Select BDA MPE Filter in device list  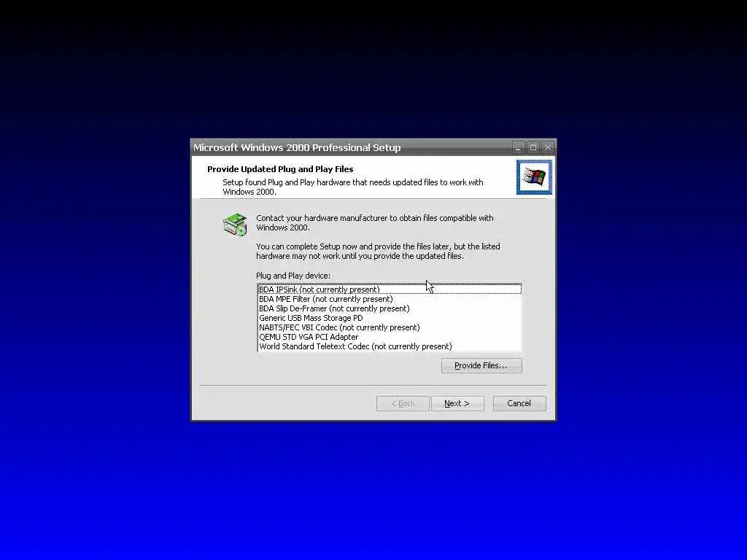(x=390, y=299)
